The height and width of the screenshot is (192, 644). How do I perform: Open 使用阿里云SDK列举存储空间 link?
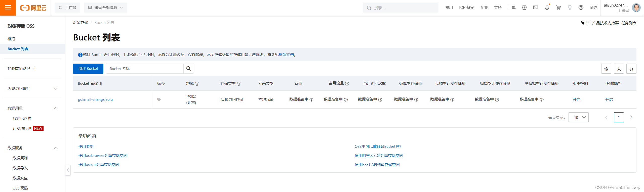(379, 155)
